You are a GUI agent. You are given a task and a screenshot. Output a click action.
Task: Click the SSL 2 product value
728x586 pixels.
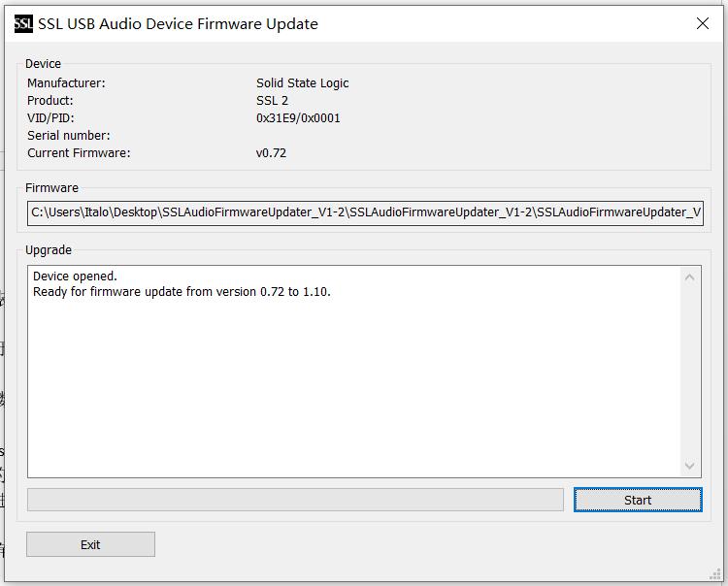[x=272, y=101]
